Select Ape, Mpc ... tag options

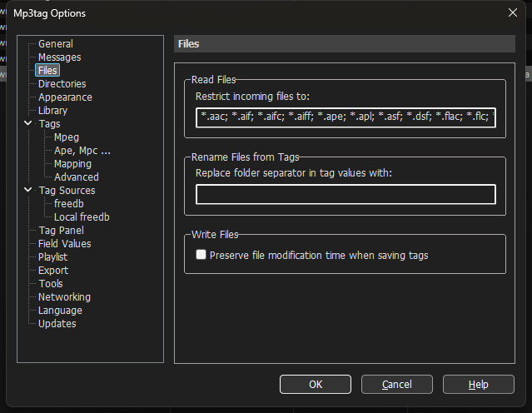coord(82,151)
